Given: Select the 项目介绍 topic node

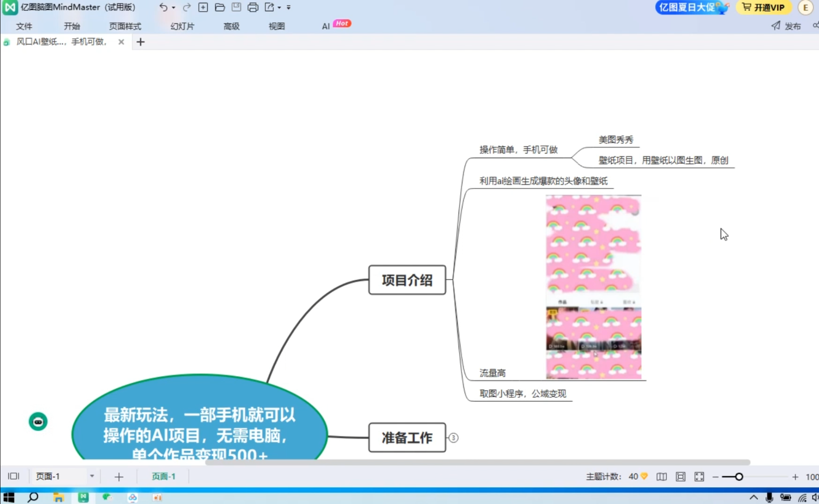Looking at the screenshot, I should click(x=407, y=280).
